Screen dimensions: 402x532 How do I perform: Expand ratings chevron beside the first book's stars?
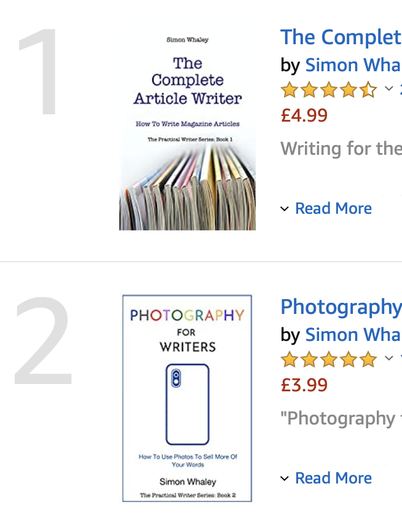(x=388, y=89)
